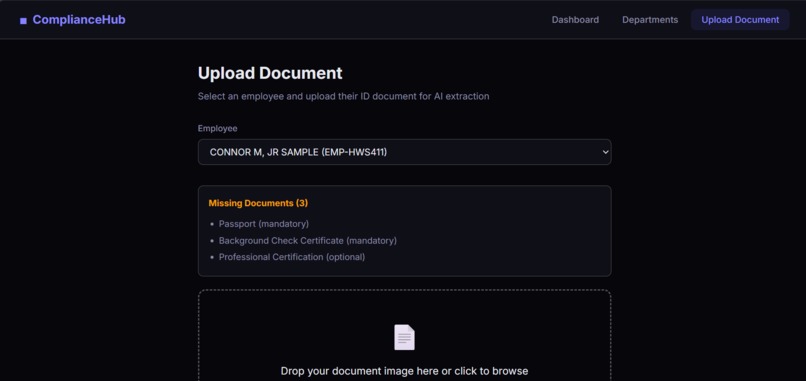Click Background Check Certificate (mandatory) entry
Image resolution: width=806 pixels, height=381 pixels.
click(x=307, y=240)
